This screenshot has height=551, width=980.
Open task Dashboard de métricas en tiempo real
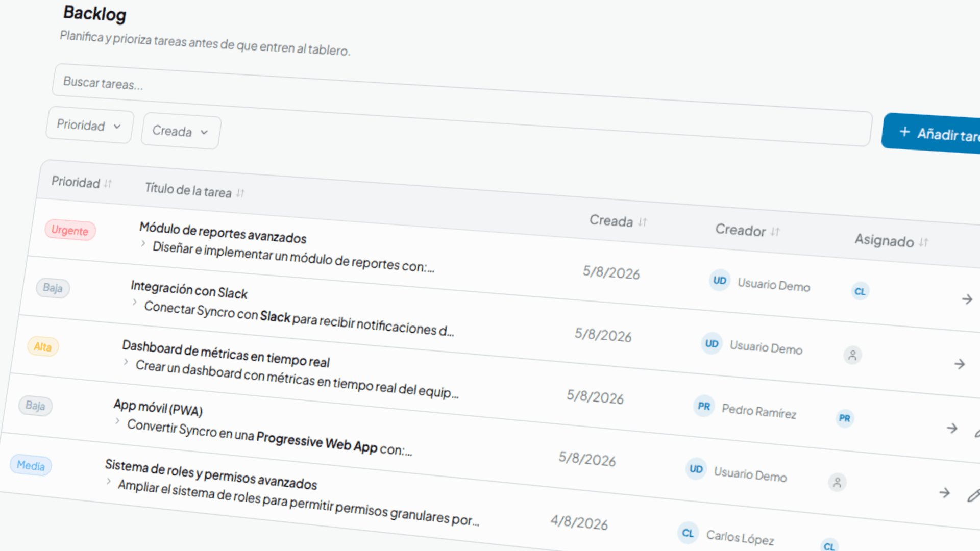click(226, 354)
